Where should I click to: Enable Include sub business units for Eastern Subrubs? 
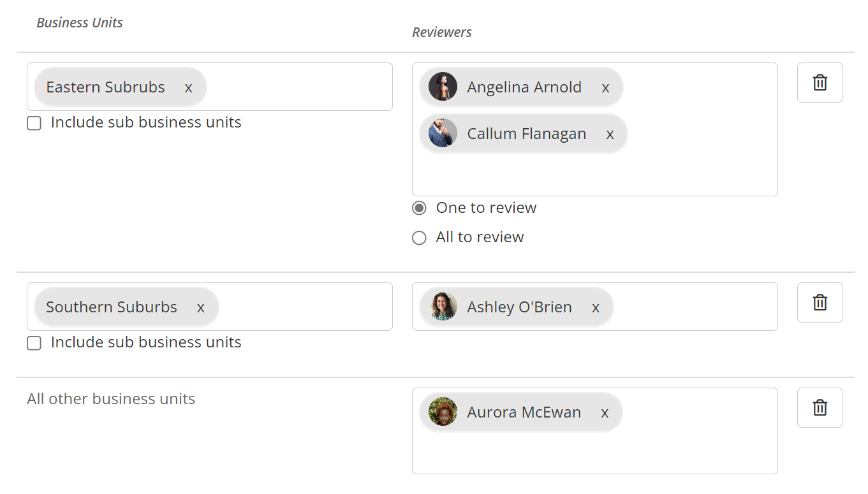(34, 122)
